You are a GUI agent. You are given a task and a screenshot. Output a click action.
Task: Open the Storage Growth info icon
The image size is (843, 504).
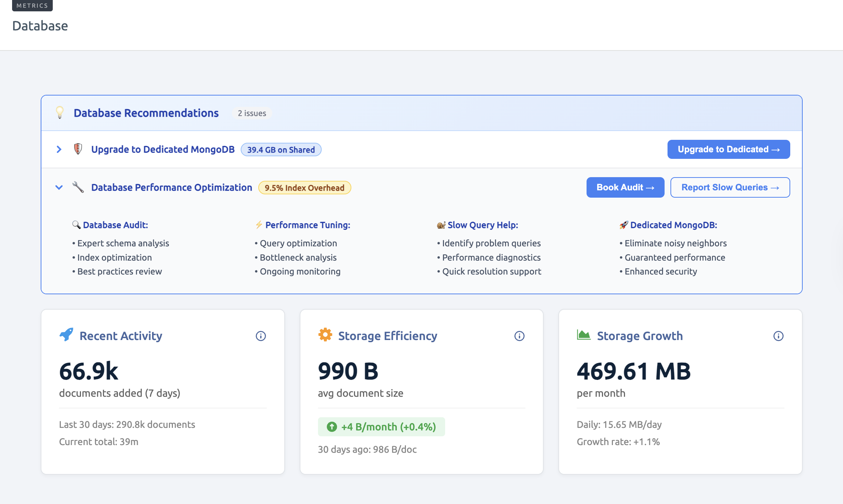point(778,336)
